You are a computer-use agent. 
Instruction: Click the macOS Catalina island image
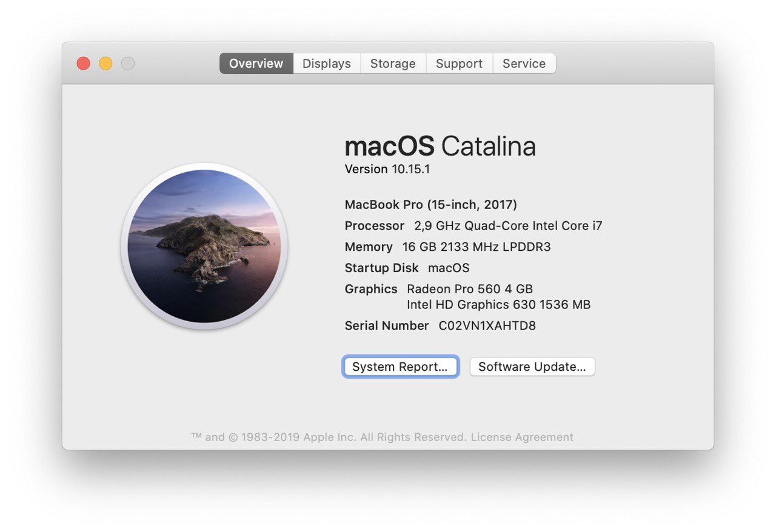pos(205,246)
